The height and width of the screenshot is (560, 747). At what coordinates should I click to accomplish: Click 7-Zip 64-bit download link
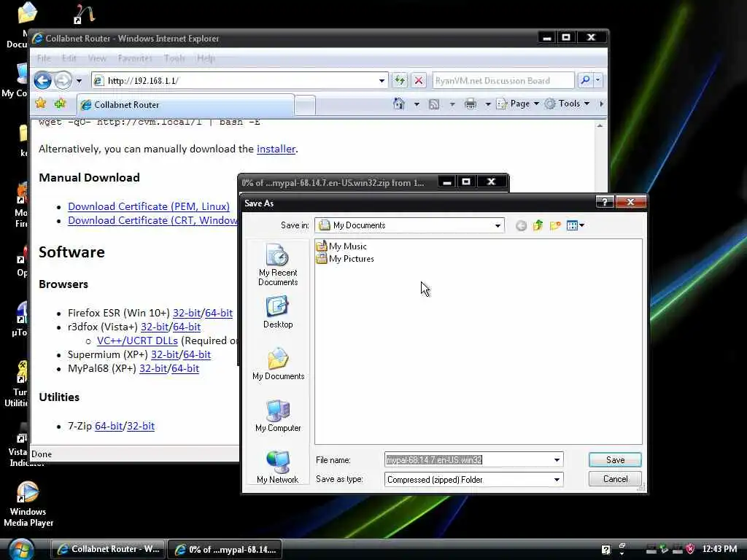tap(109, 426)
